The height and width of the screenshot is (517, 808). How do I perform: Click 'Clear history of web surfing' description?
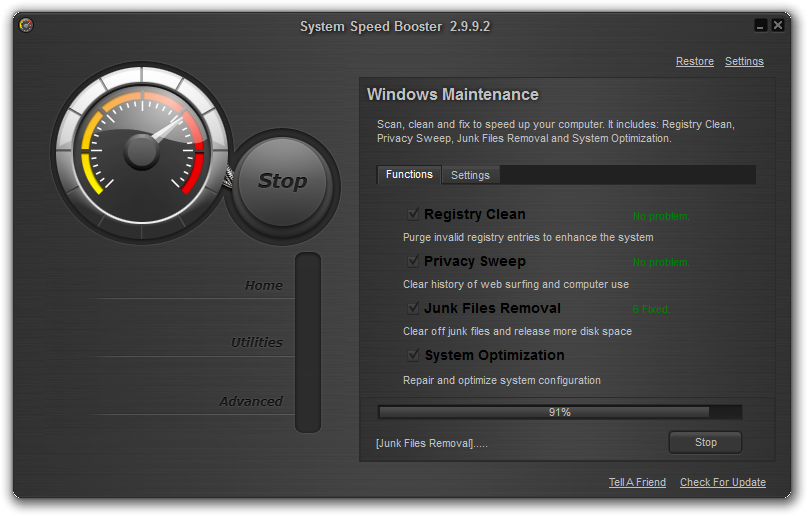pyautogui.click(x=516, y=284)
